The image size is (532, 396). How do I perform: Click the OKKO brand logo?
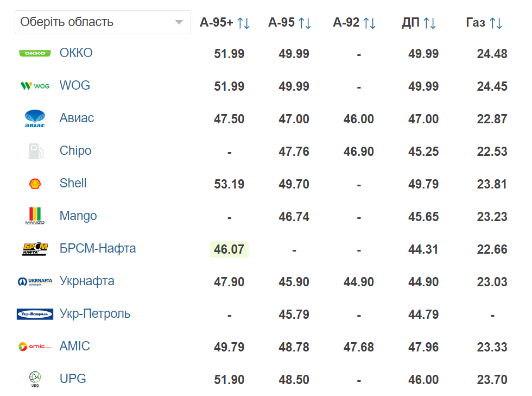(x=35, y=53)
